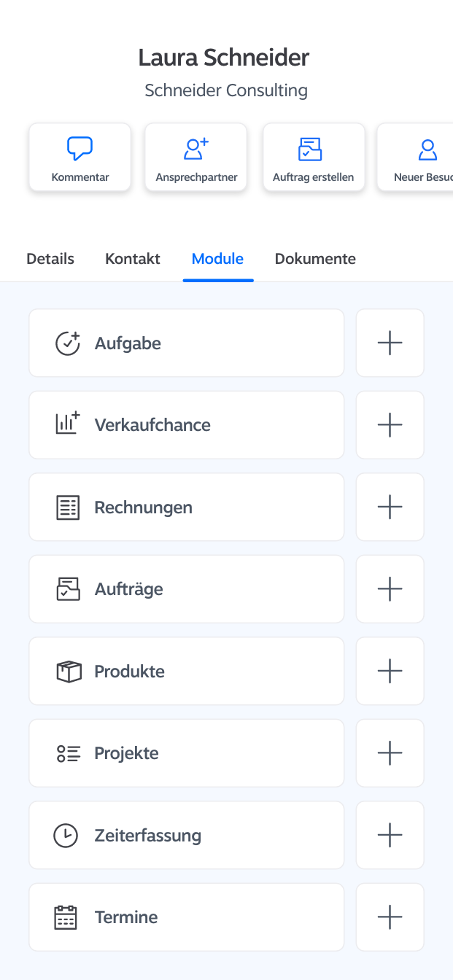Add a new Produkt with plus

click(x=390, y=671)
